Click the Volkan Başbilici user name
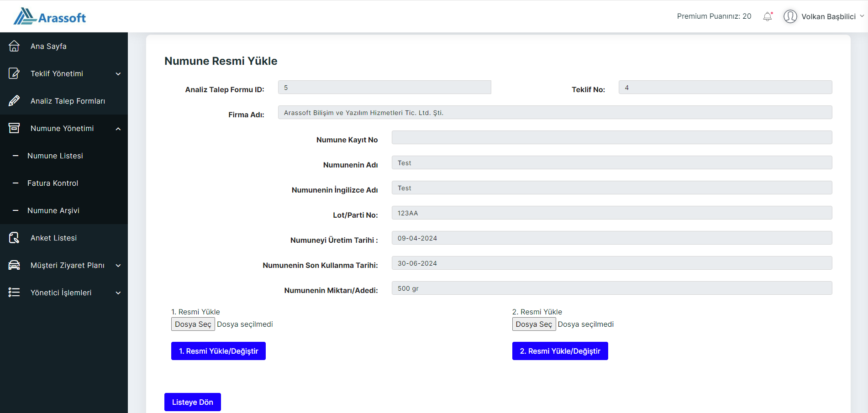This screenshot has height=413, width=868. click(x=828, y=16)
